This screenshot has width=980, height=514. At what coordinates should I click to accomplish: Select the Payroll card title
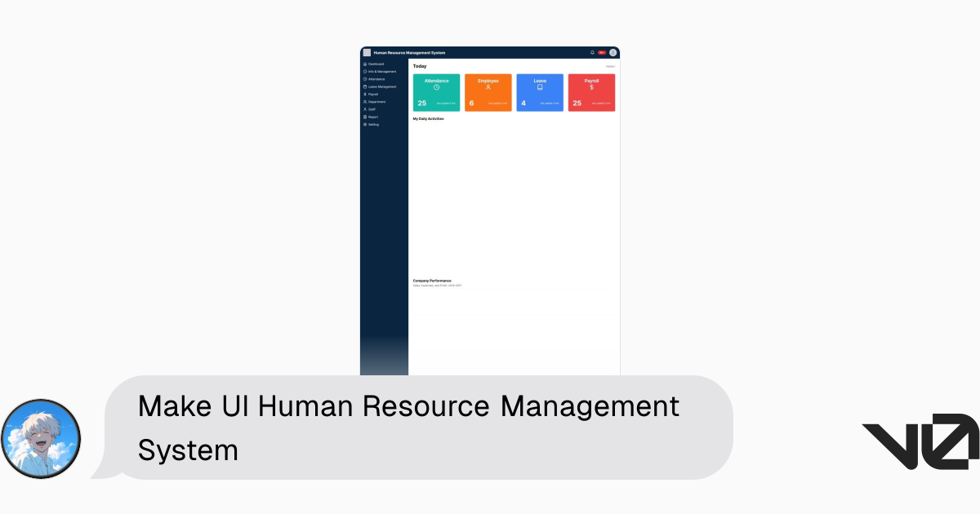592,81
